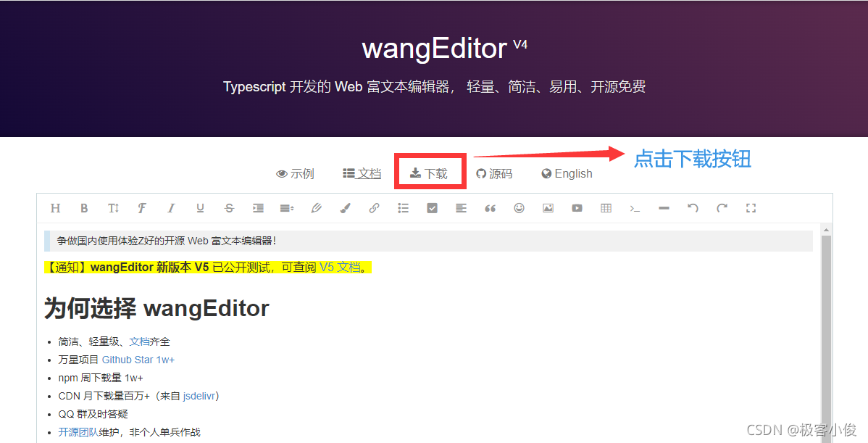Open the 示例 navigation item

pyautogui.click(x=295, y=174)
